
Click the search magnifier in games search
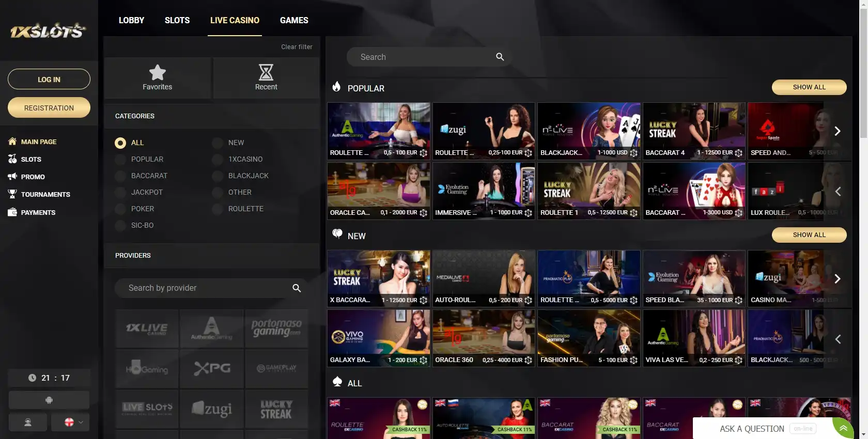[500, 57]
